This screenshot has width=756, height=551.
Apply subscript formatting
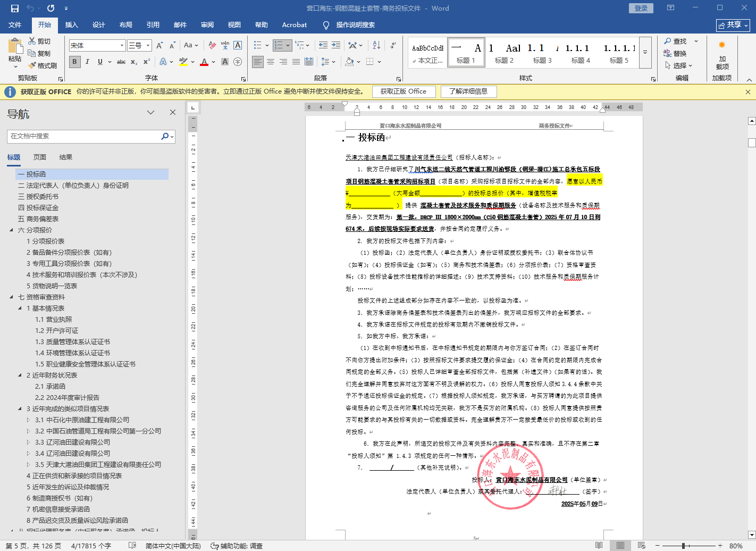pos(134,62)
